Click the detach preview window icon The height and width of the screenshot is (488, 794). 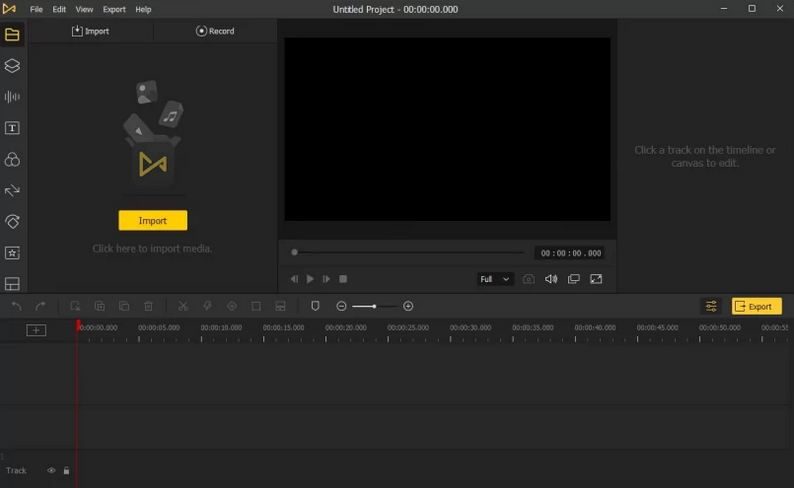pos(574,279)
